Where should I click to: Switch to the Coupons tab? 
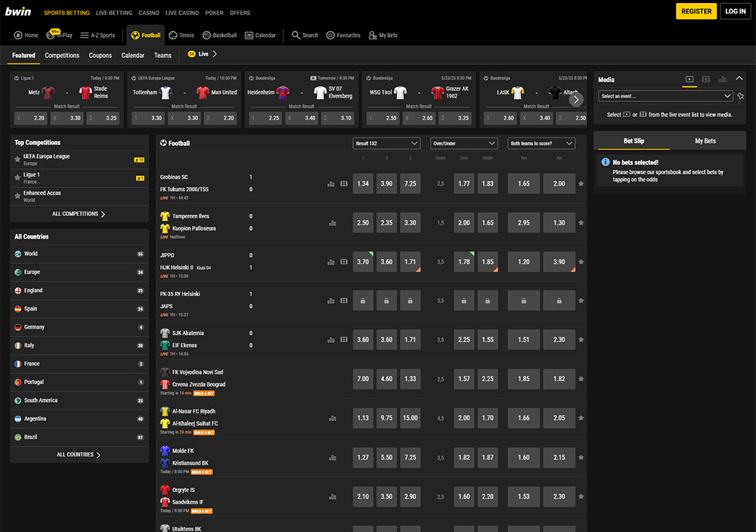(101, 55)
